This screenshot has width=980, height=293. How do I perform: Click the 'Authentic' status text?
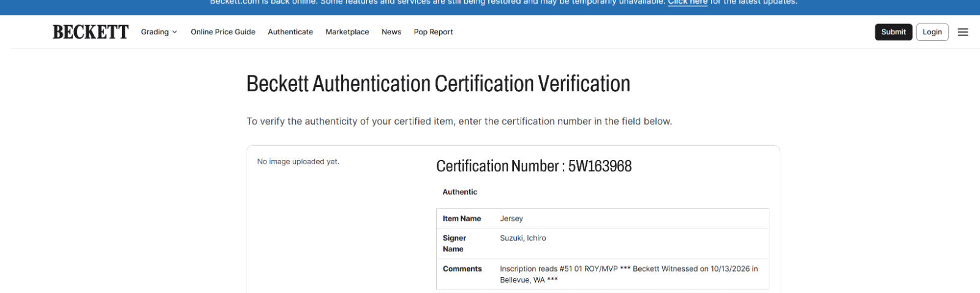tap(459, 192)
